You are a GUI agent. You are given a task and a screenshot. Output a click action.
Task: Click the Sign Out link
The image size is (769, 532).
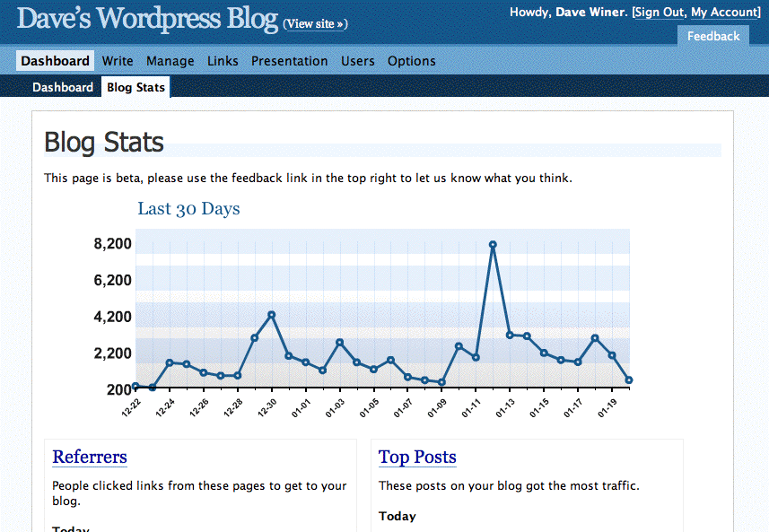pos(660,13)
